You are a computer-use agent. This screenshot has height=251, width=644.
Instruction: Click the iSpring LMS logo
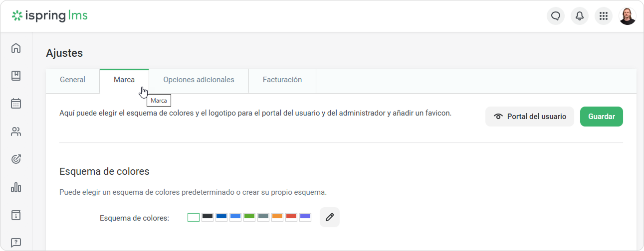point(50,16)
